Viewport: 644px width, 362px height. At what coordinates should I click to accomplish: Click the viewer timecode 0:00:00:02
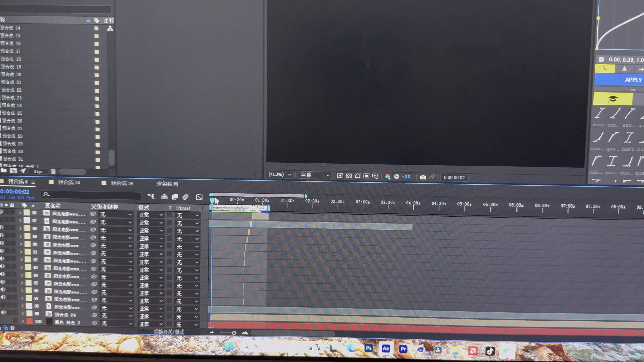click(454, 178)
